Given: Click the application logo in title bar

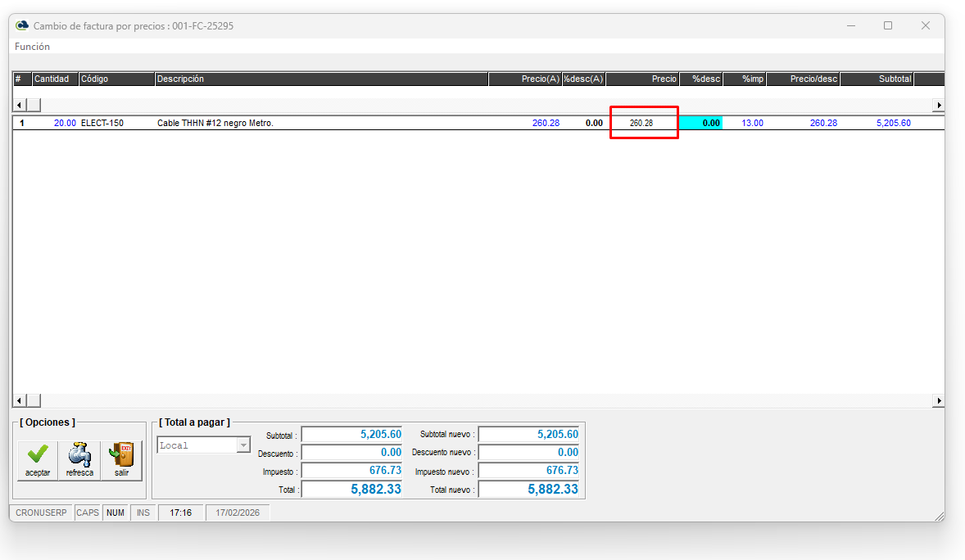Looking at the screenshot, I should coord(22,25).
